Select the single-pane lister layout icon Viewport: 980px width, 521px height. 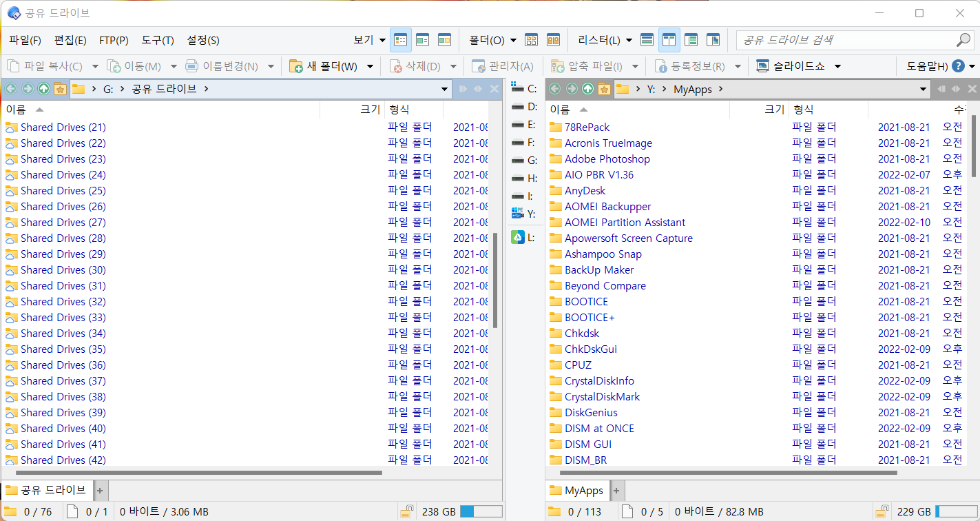[x=647, y=40]
